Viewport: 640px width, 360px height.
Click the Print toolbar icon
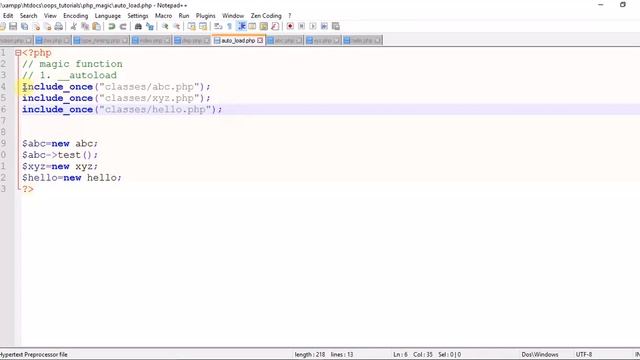59,27
